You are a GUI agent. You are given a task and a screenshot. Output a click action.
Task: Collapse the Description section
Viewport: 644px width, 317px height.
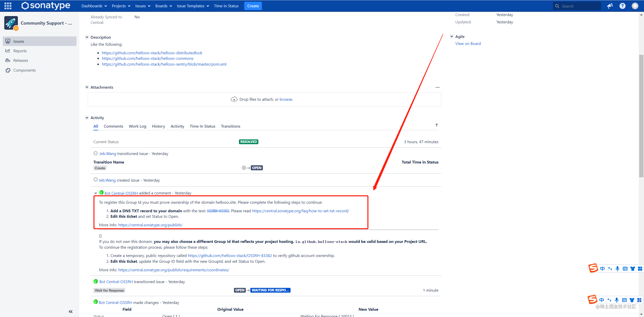click(87, 37)
